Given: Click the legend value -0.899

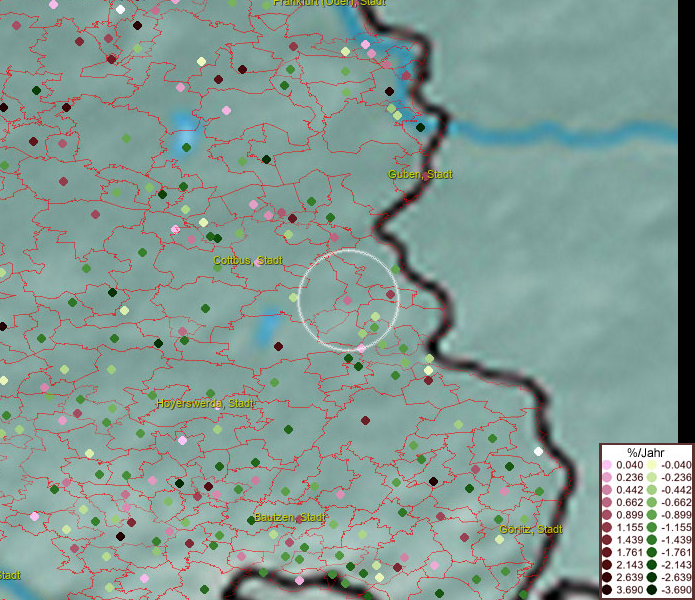Looking at the screenshot, I should click(676, 515).
